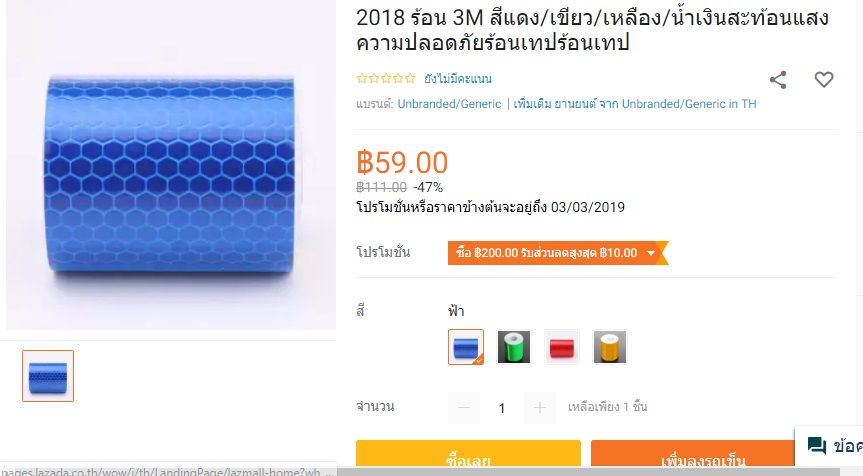Open the more automotive from Unbranded/Generic link

(635, 104)
